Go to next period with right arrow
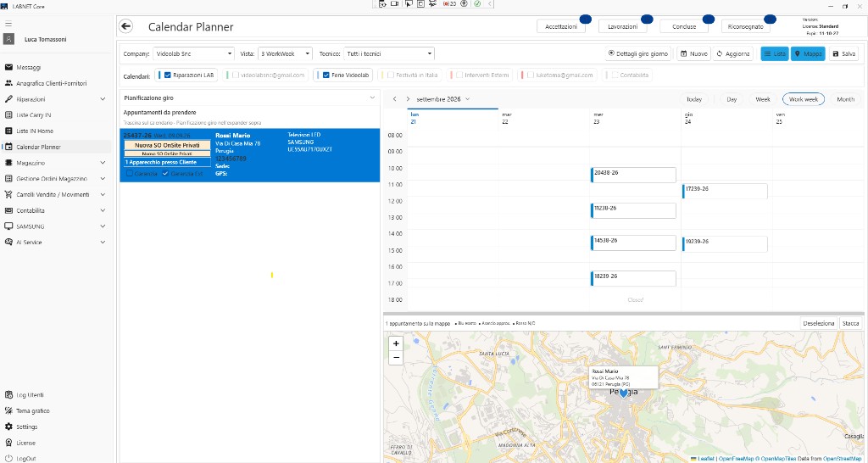Screen dimensions: 868x463 (408, 99)
